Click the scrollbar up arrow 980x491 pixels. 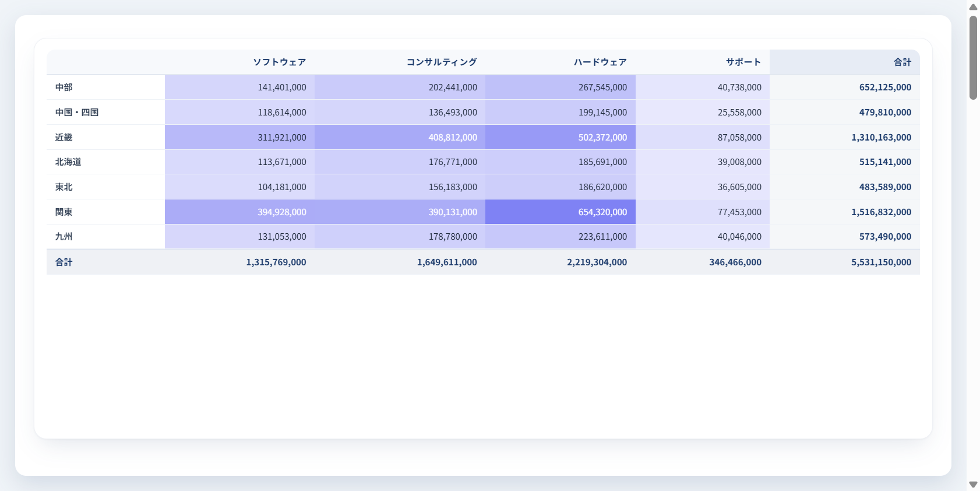coord(973,7)
